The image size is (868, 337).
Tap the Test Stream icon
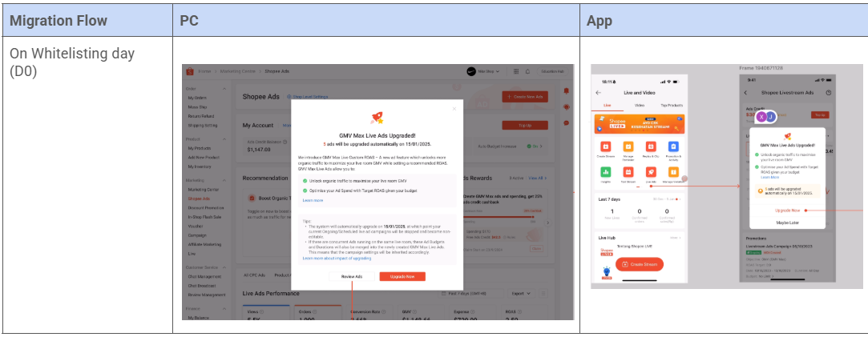(x=628, y=172)
